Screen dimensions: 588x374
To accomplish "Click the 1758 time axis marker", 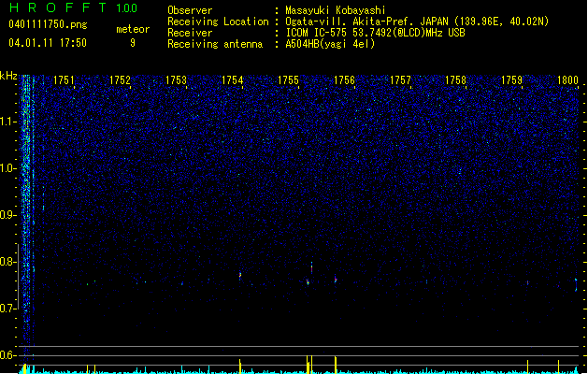I will [x=455, y=80].
